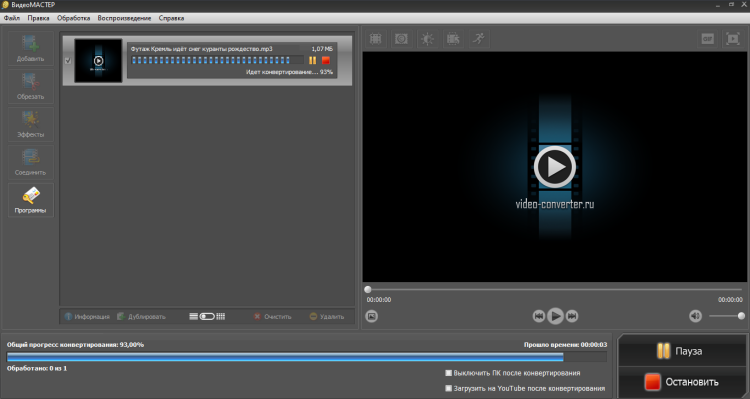Adjust the volume slider handle
This screenshot has width=750, height=399.
(741, 316)
